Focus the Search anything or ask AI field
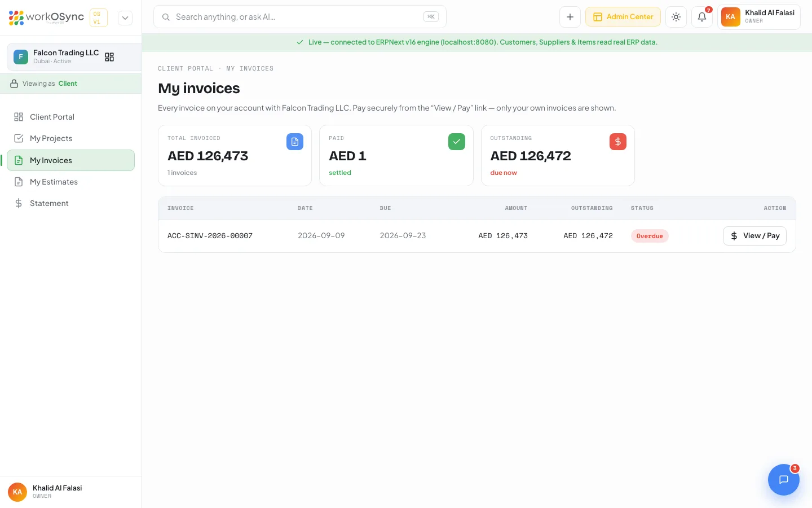This screenshot has width=812, height=508. tap(300, 17)
